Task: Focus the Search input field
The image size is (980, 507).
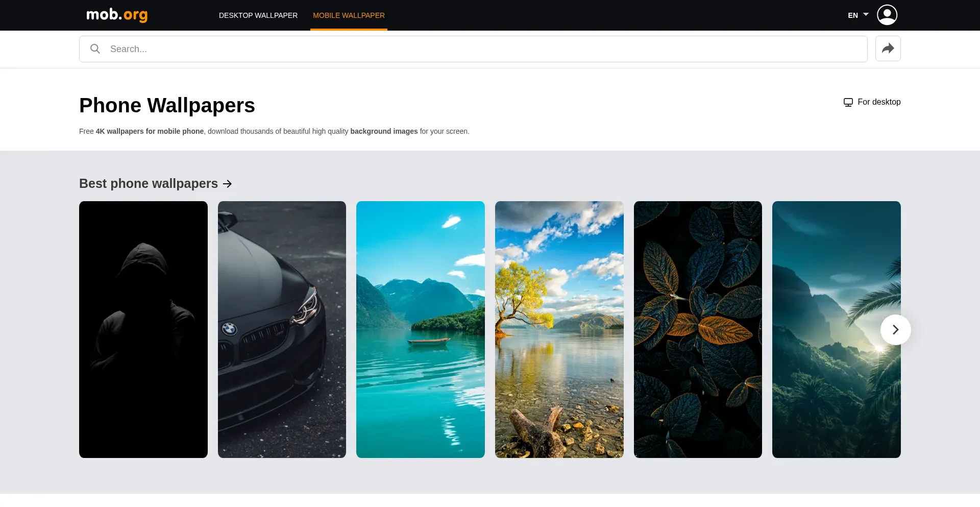Action: (x=473, y=49)
